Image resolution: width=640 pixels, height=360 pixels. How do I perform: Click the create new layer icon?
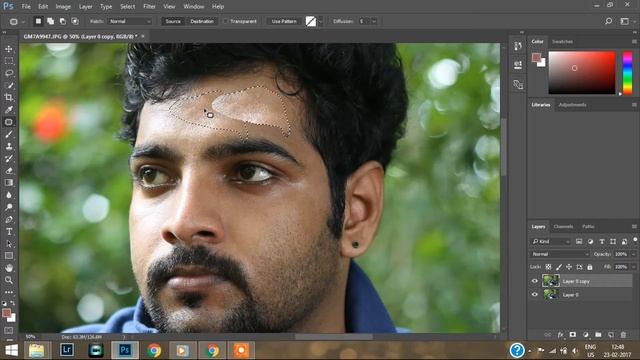(611, 335)
